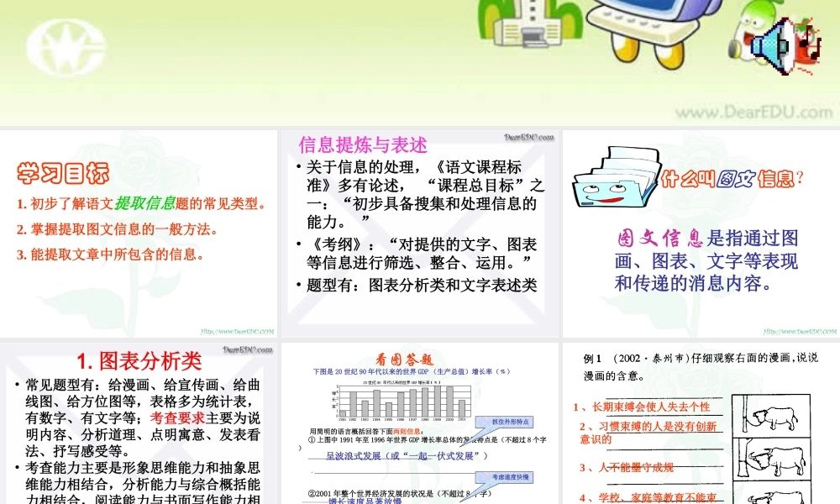
Task: Click the red words 两则信息
Action: 407,431
